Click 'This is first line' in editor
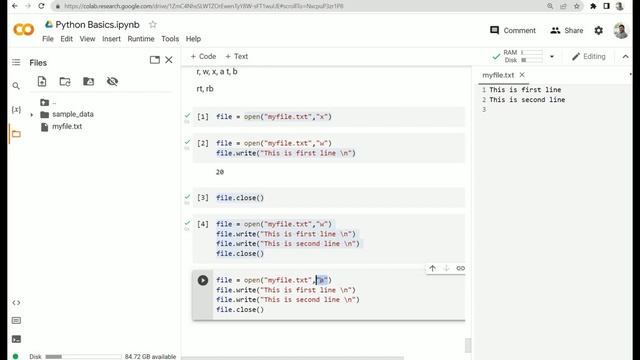640x360 pixels. click(525, 90)
